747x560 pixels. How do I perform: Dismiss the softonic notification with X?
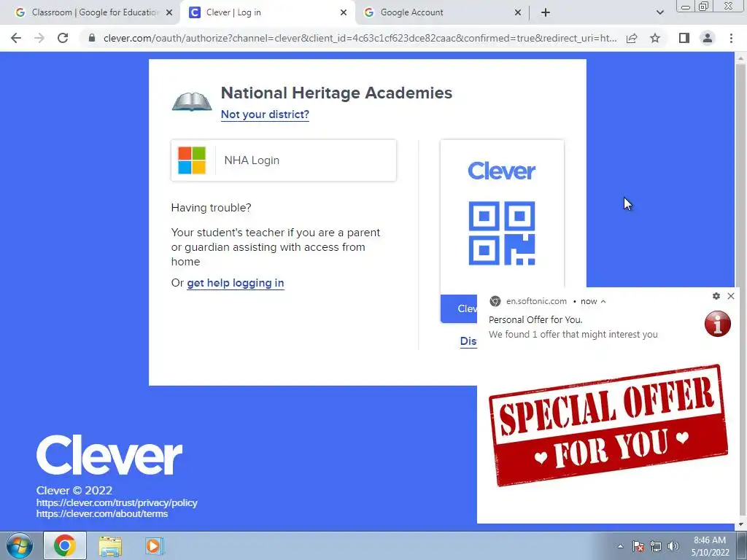pos(731,296)
